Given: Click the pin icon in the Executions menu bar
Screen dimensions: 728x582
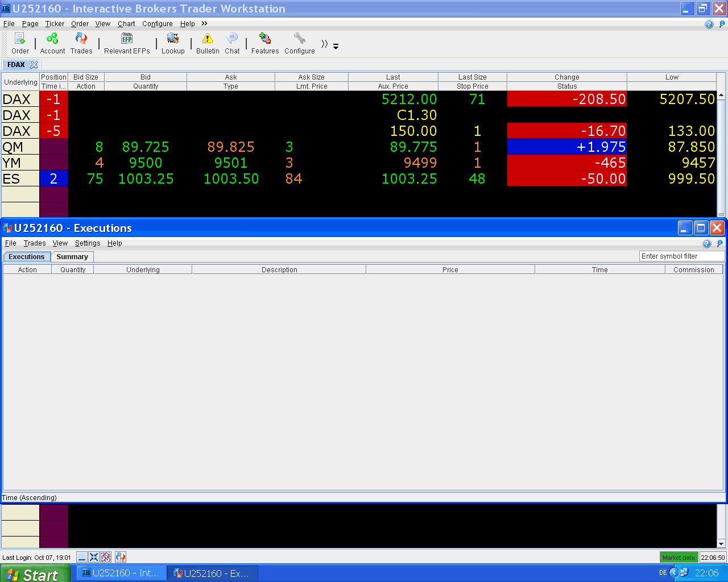Looking at the screenshot, I should tap(720, 243).
